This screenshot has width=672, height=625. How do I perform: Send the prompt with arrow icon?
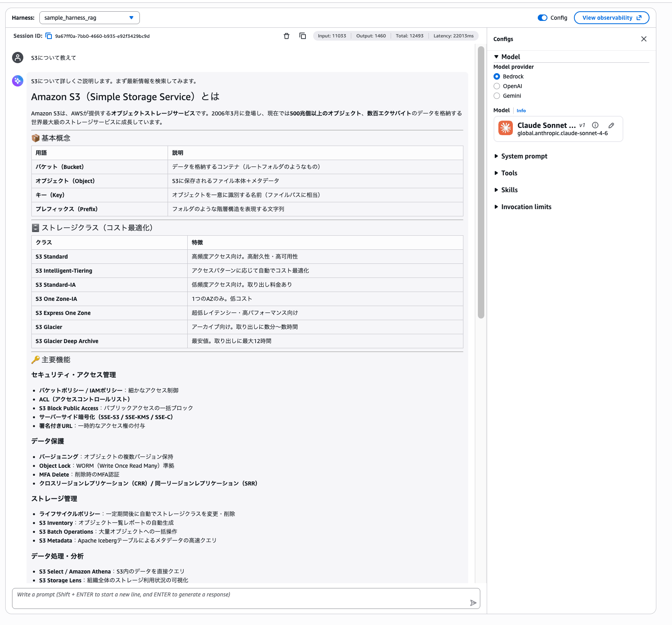pyautogui.click(x=473, y=602)
